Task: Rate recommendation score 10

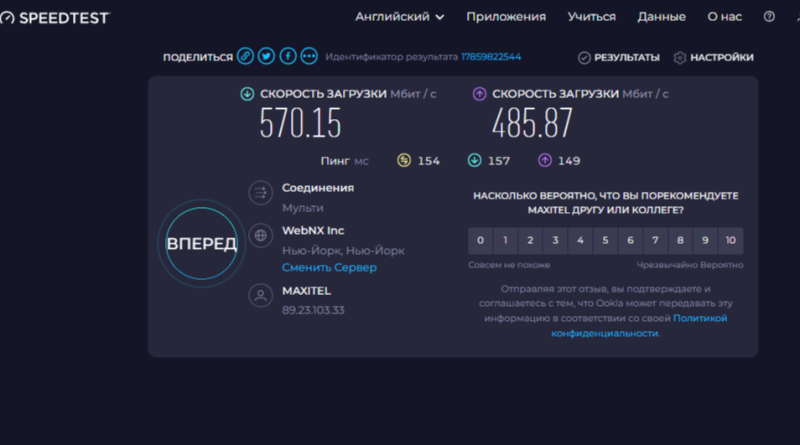Action: [x=731, y=240]
